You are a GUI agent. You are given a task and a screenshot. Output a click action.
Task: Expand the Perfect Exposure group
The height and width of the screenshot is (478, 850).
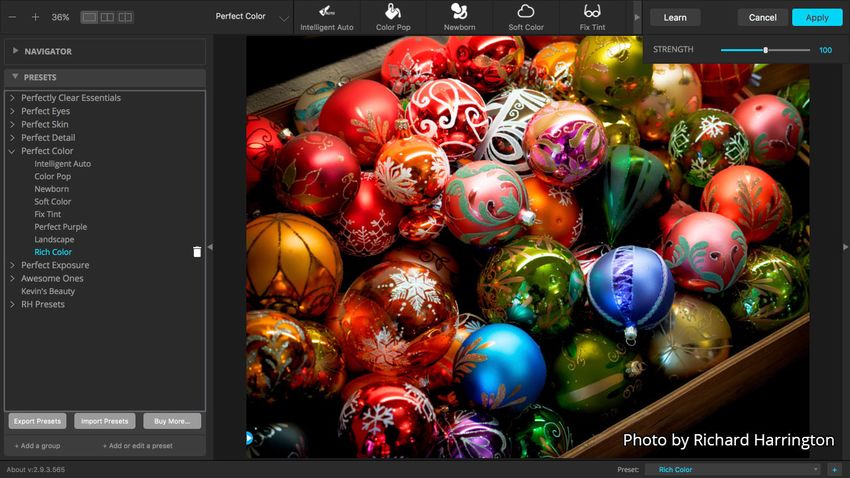point(12,265)
